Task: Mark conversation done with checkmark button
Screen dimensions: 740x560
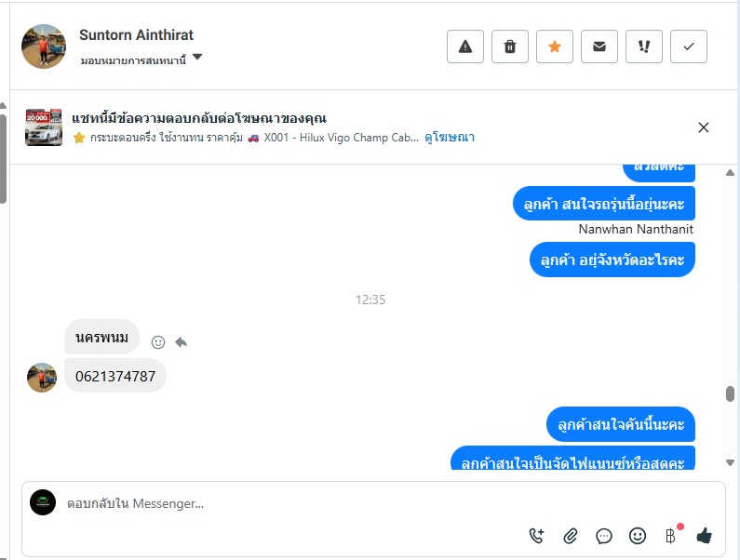Action: coord(689,47)
